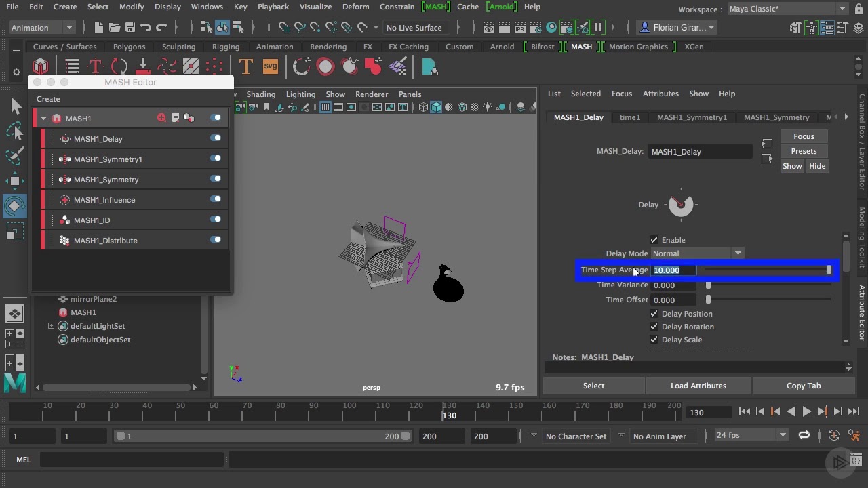
Task: Toggle the MASH1_Symmetry node switch
Action: 216,179
